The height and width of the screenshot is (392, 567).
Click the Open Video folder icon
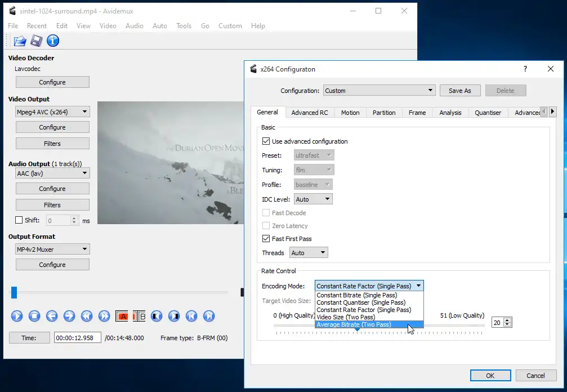20,41
